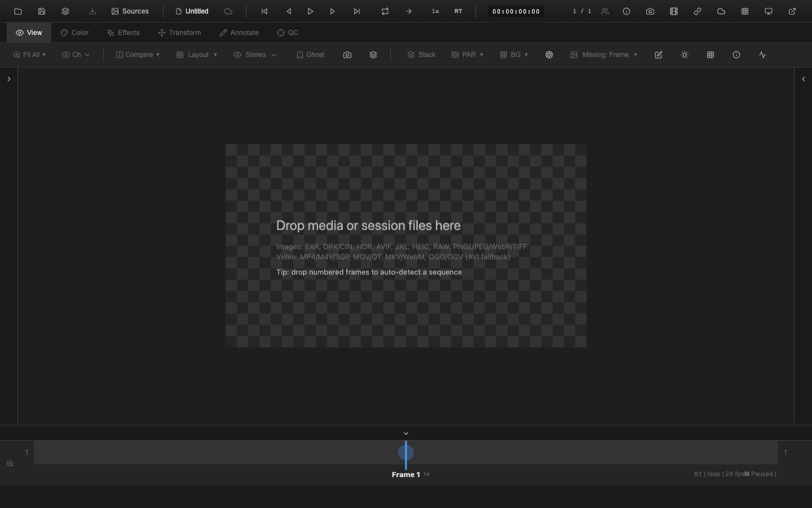Open the Annotate tab
Viewport: 812px width, 508px height.
pyautogui.click(x=239, y=33)
